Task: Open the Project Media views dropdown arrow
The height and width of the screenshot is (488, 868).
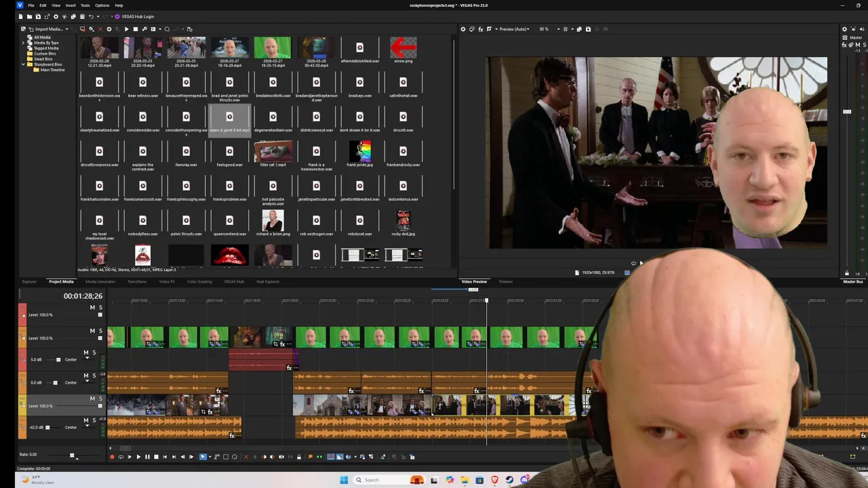Action: [x=160, y=29]
